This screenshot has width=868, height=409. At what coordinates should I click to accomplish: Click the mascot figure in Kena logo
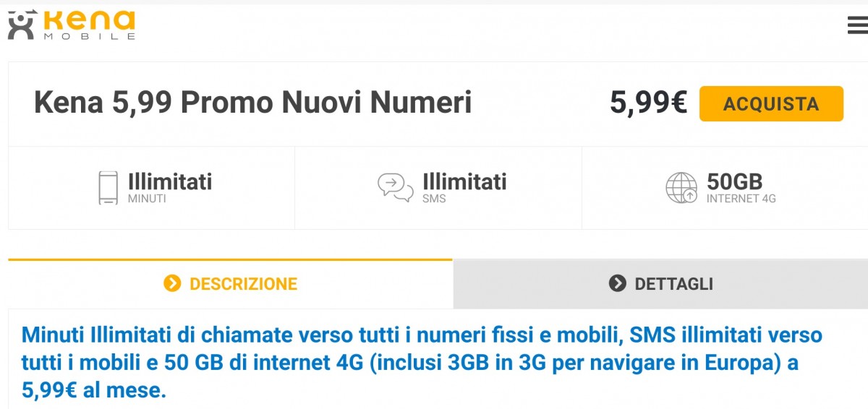point(22,25)
